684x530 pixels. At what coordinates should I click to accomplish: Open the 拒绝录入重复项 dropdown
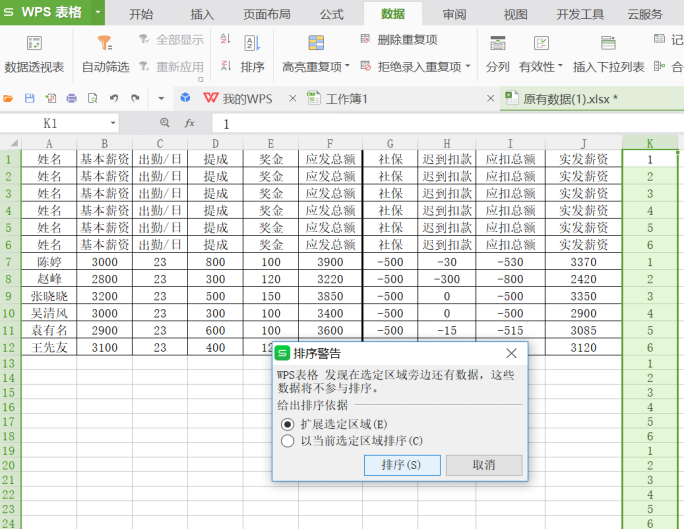(470, 67)
